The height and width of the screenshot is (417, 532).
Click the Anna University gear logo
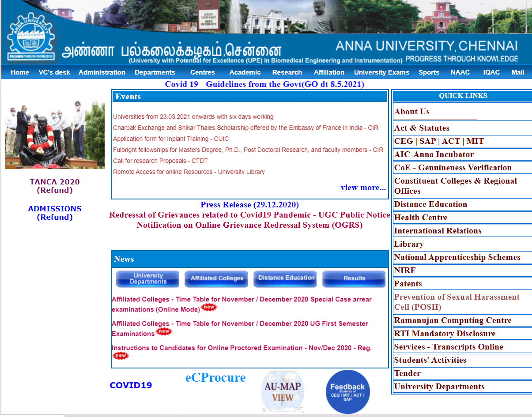(31, 38)
